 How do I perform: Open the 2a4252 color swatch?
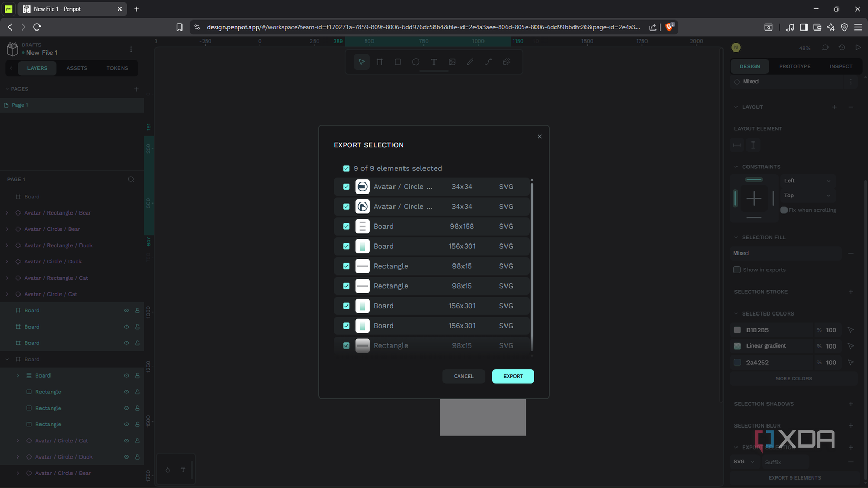tap(738, 363)
